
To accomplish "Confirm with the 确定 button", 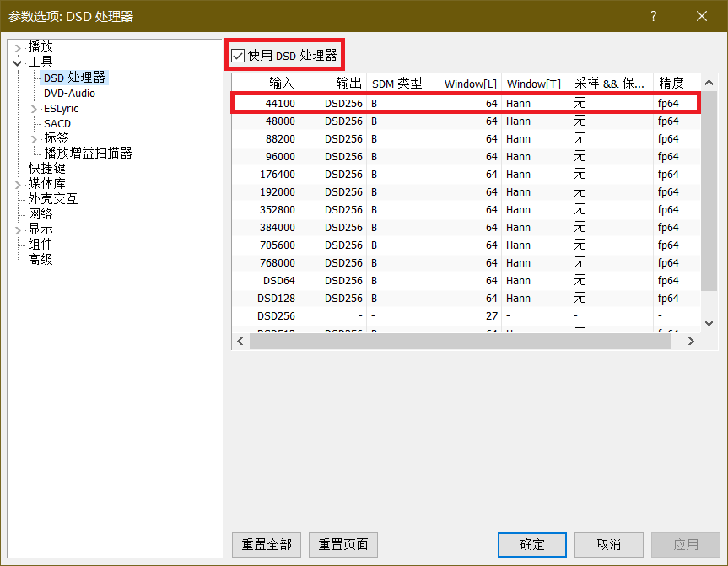I will (x=532, y=544).
